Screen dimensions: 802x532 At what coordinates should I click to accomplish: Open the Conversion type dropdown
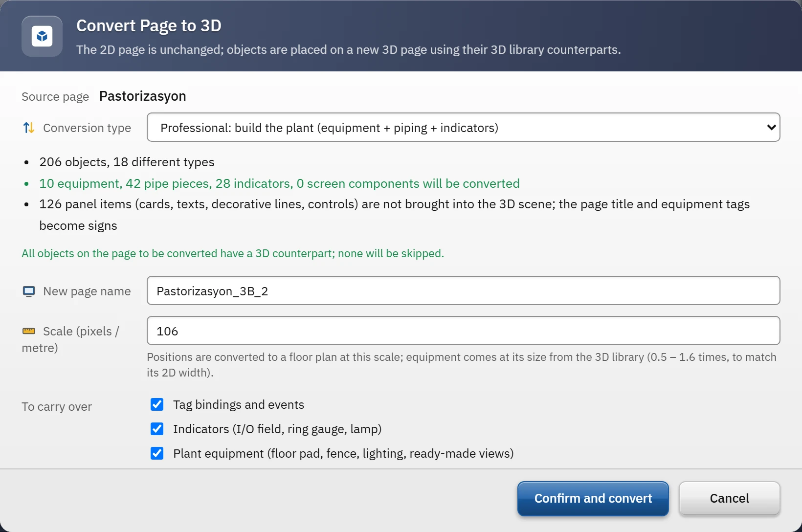click(x=463, y=127)
